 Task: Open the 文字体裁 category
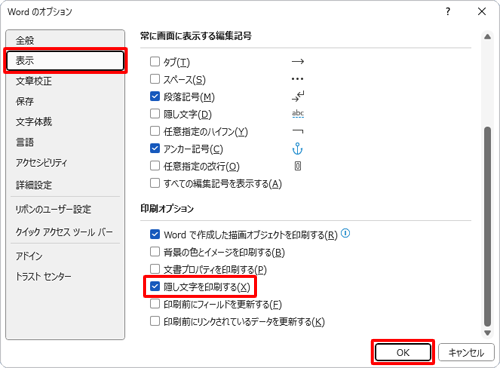tap(65, 122)
